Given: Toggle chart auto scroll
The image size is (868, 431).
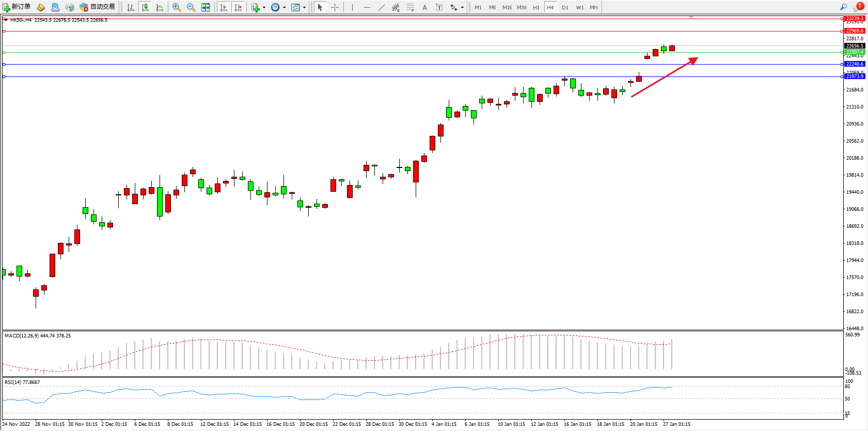Looking at the screenshot, I should pos(224,7).
